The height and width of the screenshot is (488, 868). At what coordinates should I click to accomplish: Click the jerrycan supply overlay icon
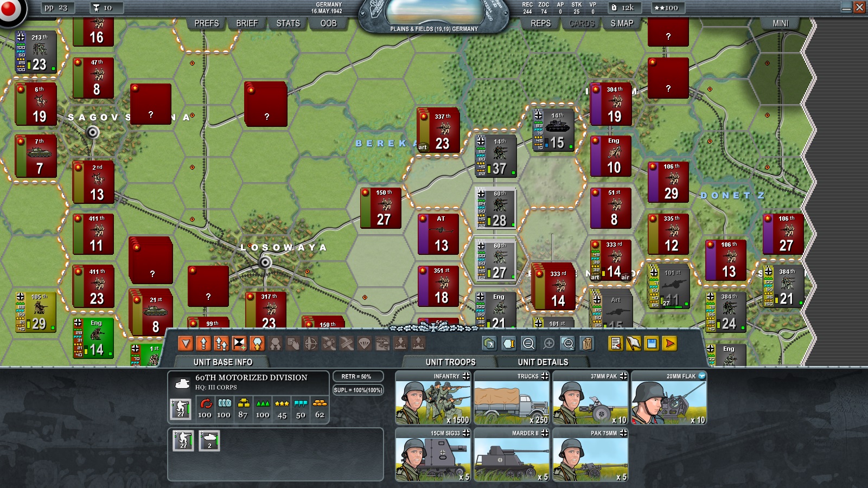(587, 343)
